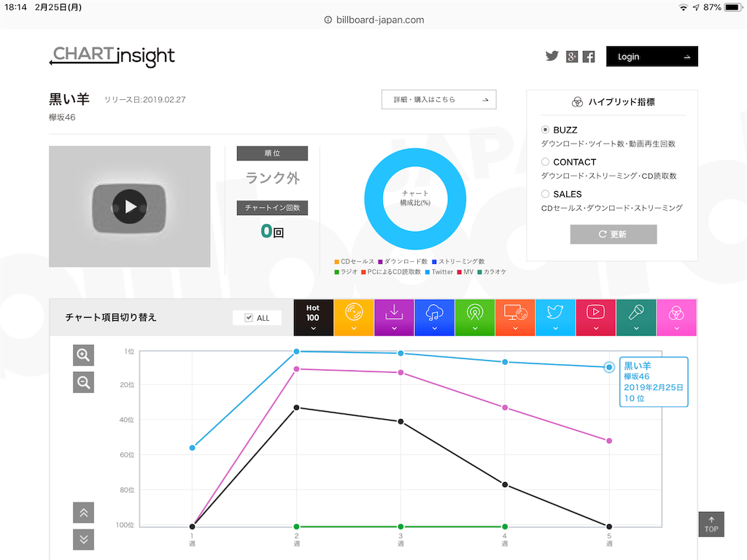Toggle the blue streaming cloud icon
The width and height of the screenshot is (747, 560).
(435, 318)
